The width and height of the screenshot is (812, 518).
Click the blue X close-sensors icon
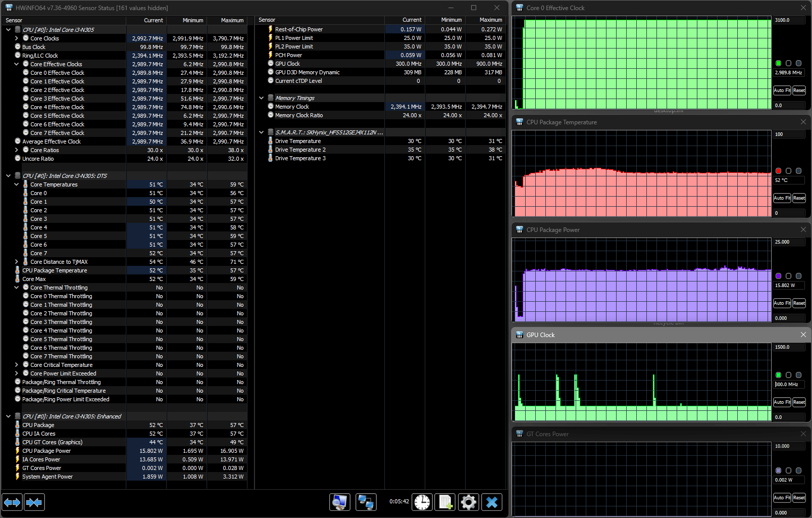coord(492,502)
